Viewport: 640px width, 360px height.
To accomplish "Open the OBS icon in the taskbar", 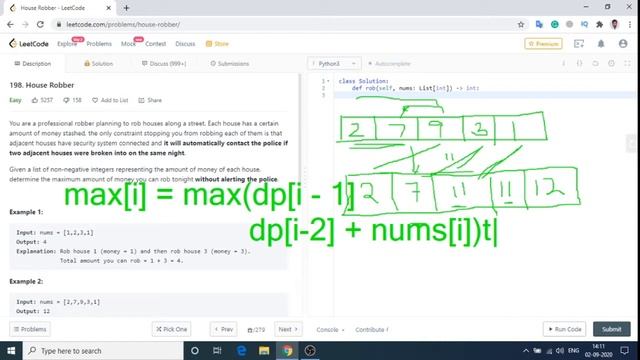I will [x=310, y=351].
